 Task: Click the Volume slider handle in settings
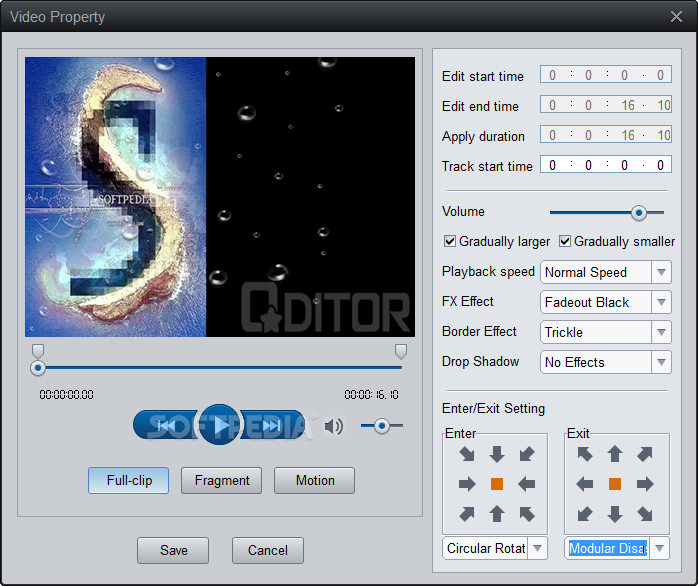tap(639, 213)
